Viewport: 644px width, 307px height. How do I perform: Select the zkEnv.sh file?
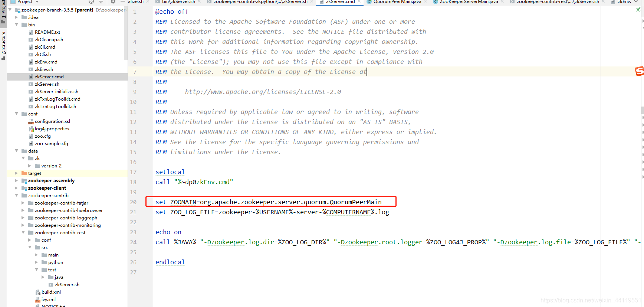coord(44,69)
